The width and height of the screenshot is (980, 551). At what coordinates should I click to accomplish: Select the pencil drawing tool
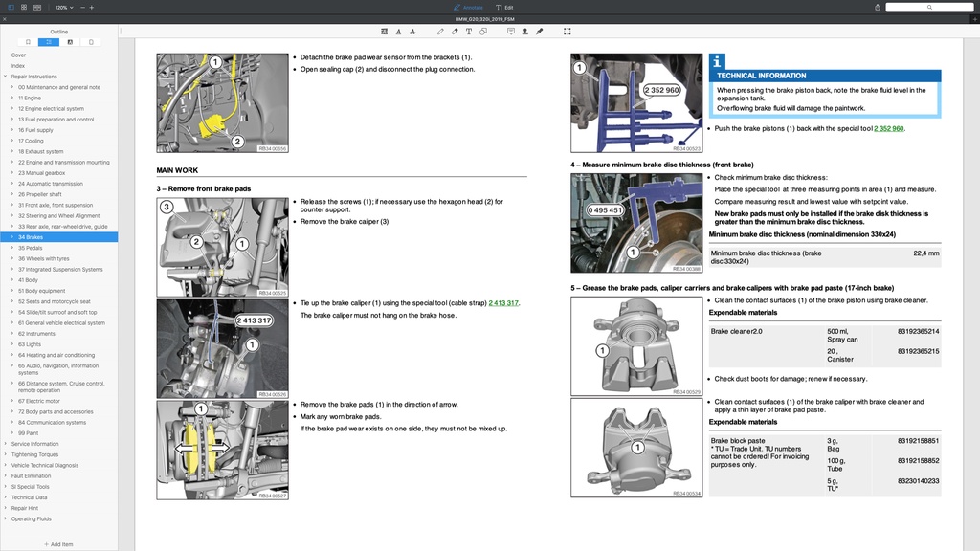pyautogui.click(x=440, y=31)
